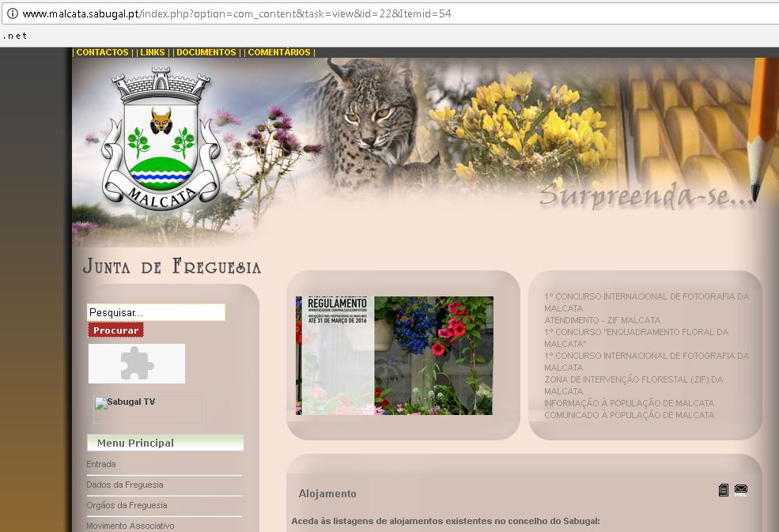Open ATENDIMENTO - ZIF MALCATA news link

(602, 320)
